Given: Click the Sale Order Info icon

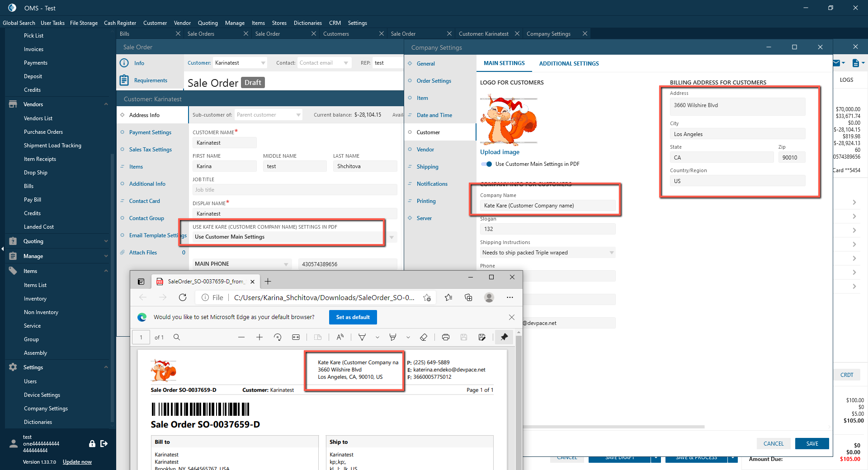Looking at the screenshot, I should click(x=124, y=63).
